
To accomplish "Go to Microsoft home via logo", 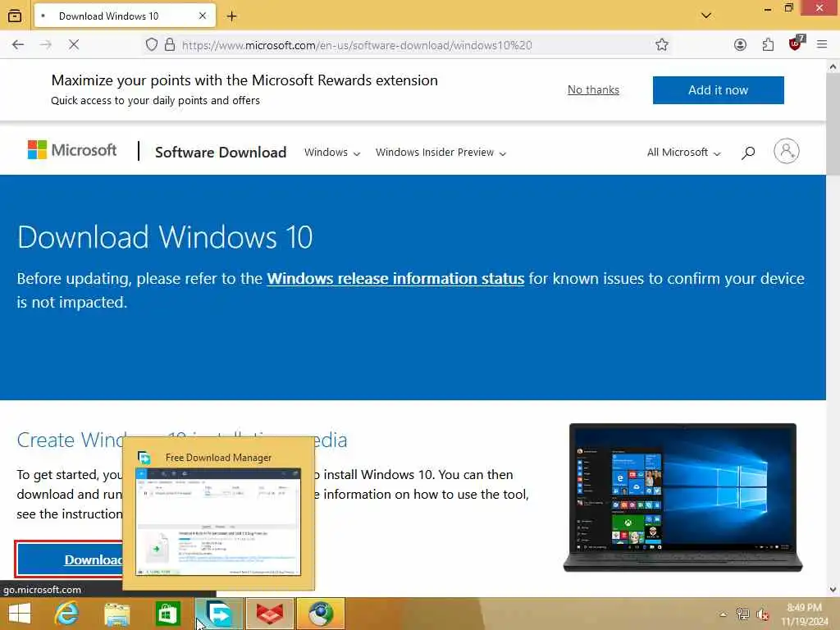I will [x=72, y=150].
